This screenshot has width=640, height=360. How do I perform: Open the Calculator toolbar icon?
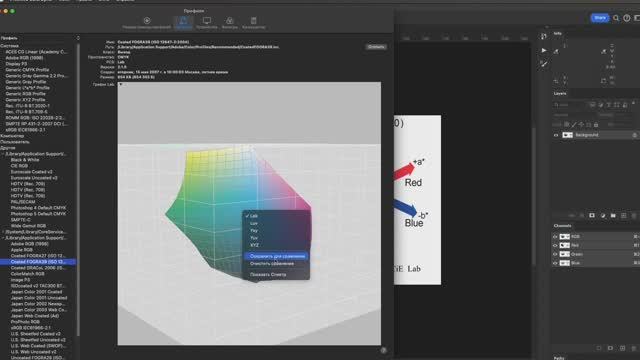coord(253,23)
